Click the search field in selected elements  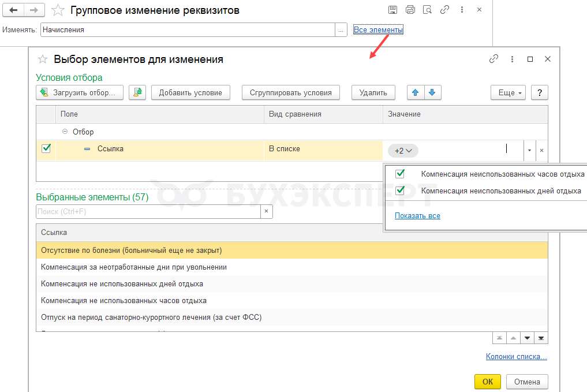[148, 212]
